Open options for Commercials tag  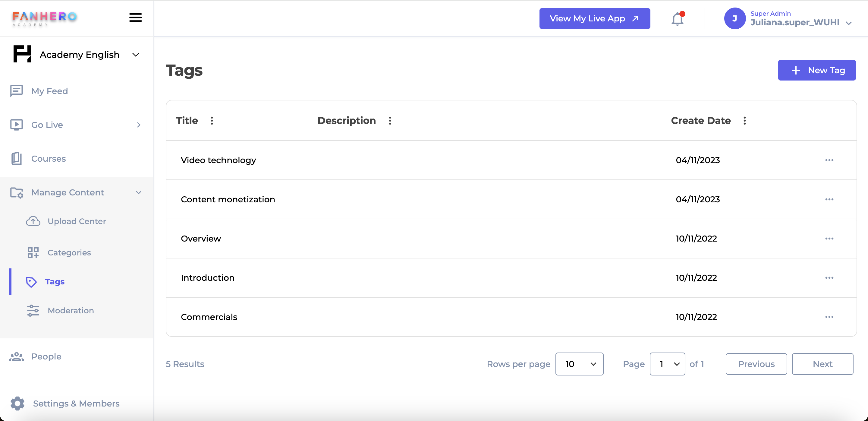pyautogui.click(x=829, y=317)
